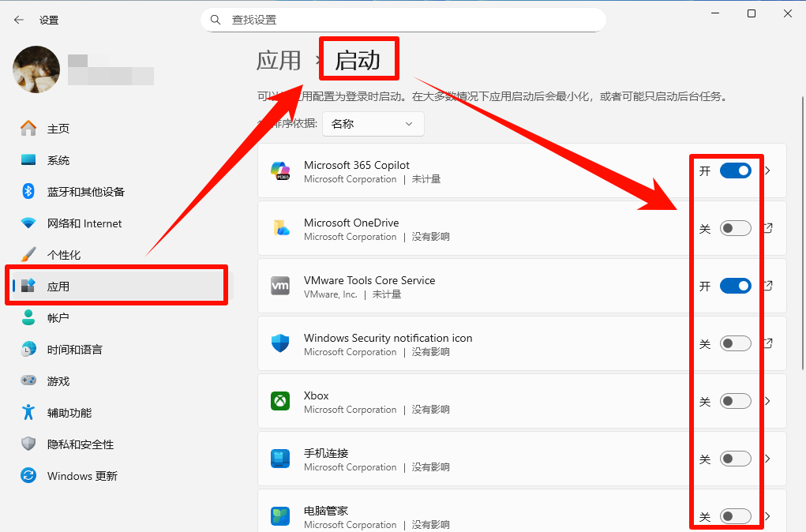Image resolution: width=806 pixels, height=532 pixels.
Task: Turn off Microsoft 365 Copilot startup toggle
Action: [x=735, y=170]
